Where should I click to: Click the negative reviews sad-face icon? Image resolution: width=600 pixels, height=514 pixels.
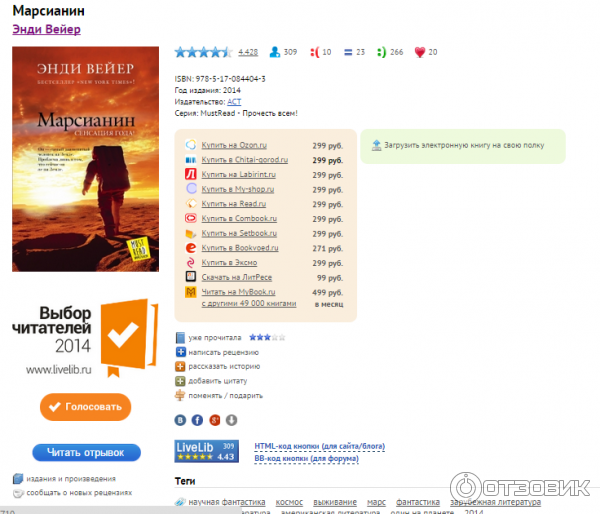[x=315, y=52]
